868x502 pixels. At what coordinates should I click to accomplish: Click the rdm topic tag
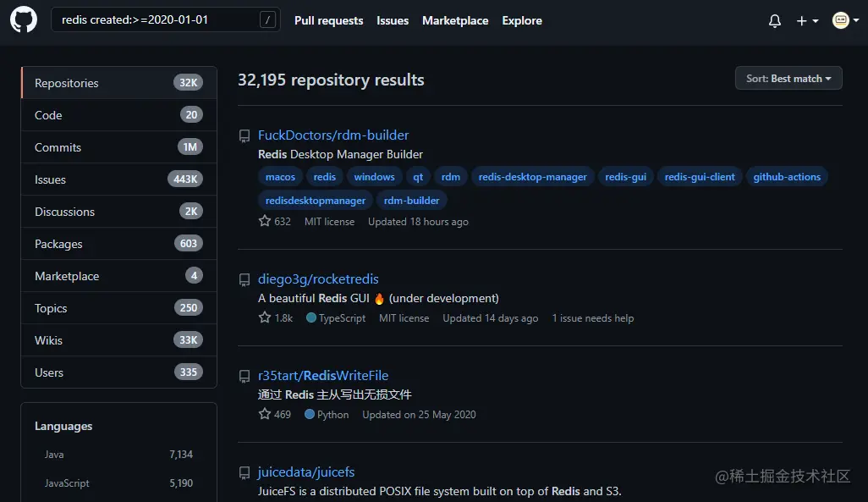point(451,177)
